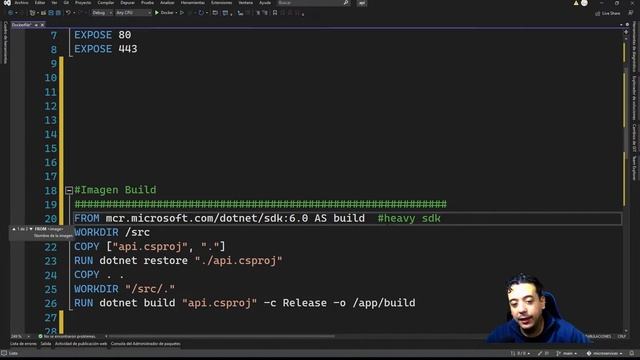This screenshot has height=360, width=640.
Task: Click the notifications warning triangle icon
Action: 576,3
